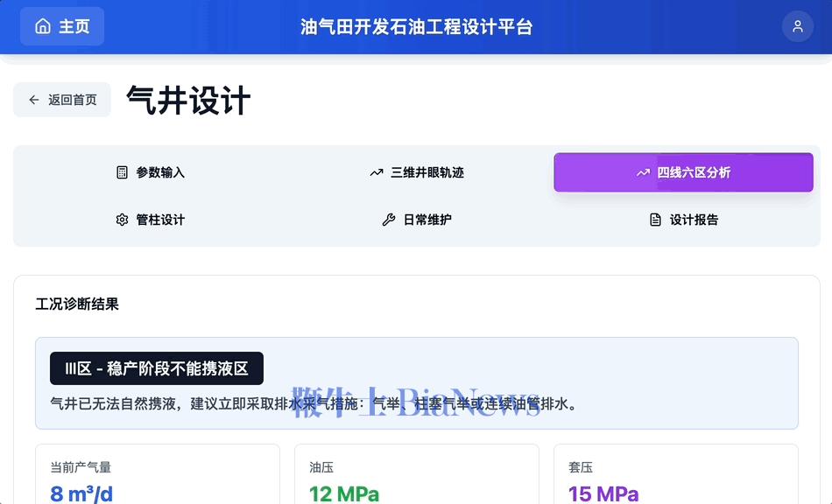
Task: Open the 日常维护 view
Action: (419, 220)
